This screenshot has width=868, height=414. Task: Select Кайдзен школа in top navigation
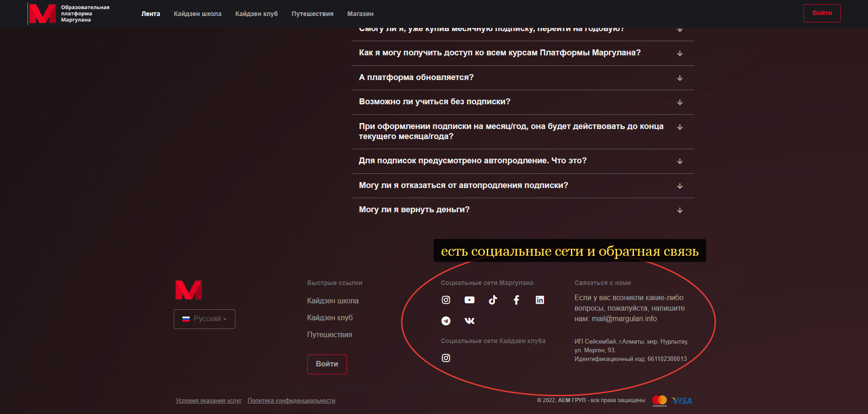click(x=197, y=14)
